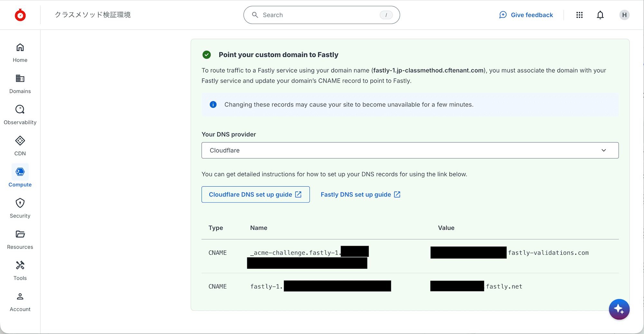The image size is (644, 334).
Task: Open the Fastly DNS set up guide link
Action: point(360,194)
